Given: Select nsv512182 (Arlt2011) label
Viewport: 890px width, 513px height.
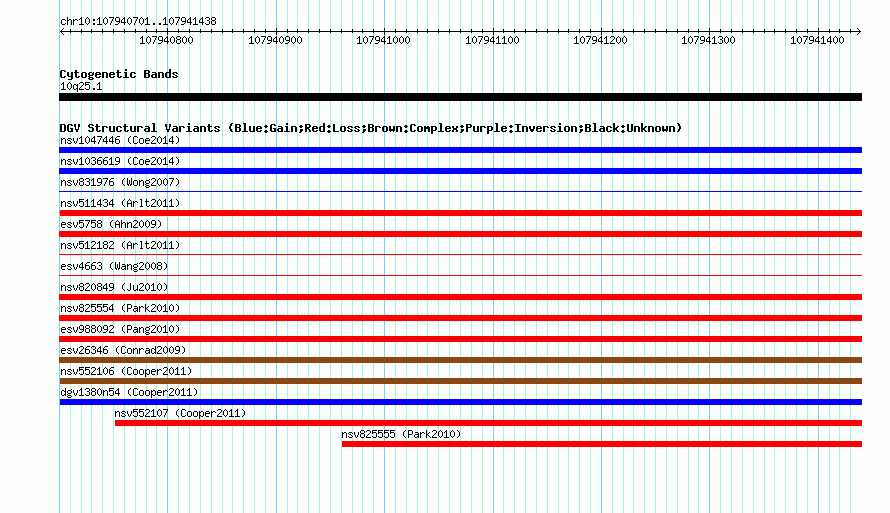Looking at the screenshot, I should tap(120, 245).
